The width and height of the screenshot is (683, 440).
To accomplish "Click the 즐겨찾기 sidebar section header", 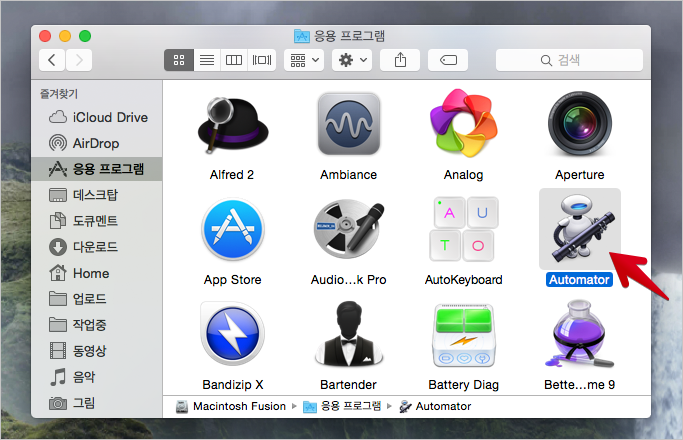I will 59,94.
